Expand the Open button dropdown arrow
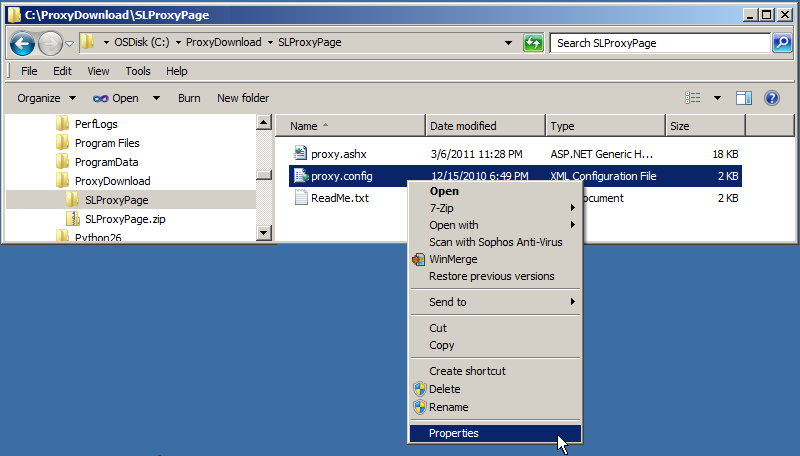800x456 pixels. click(156, 98)
